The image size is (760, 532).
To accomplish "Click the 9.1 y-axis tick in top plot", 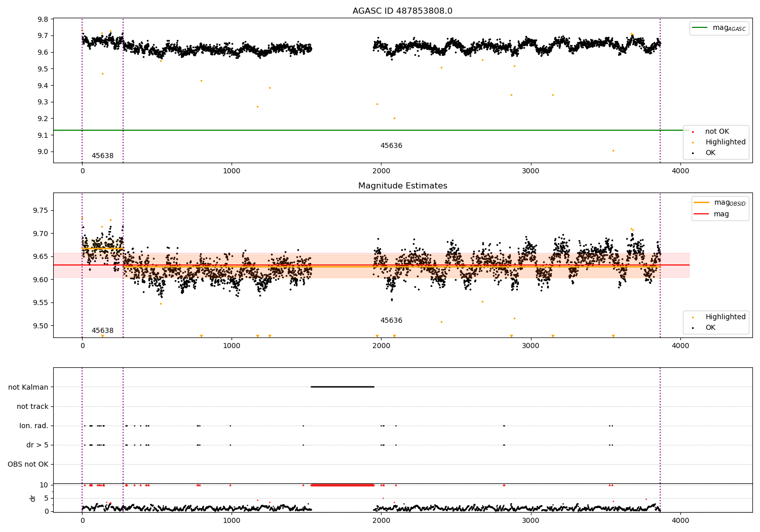I will pyautogui.click(x=43, y=135).
